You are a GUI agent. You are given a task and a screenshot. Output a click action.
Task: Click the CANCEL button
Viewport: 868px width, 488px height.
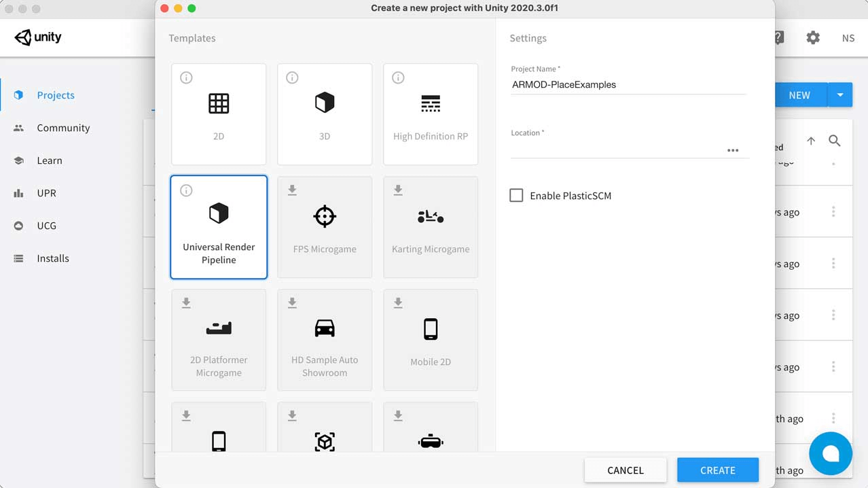point(626,470)
